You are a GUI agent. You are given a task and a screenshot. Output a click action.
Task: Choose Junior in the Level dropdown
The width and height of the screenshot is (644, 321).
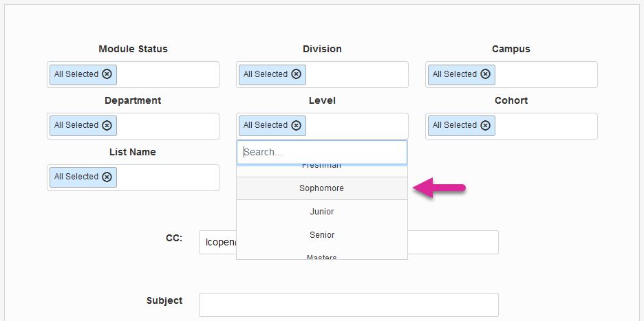tap(321, 212)
